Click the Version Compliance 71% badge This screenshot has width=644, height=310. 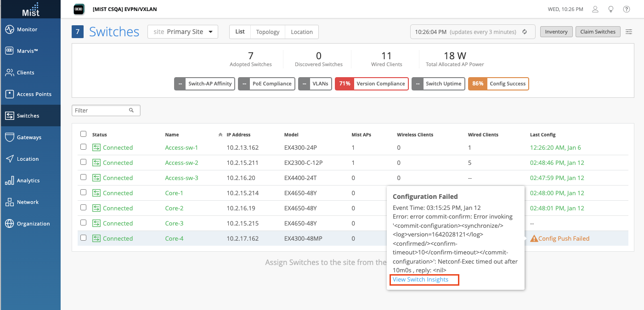372,84
